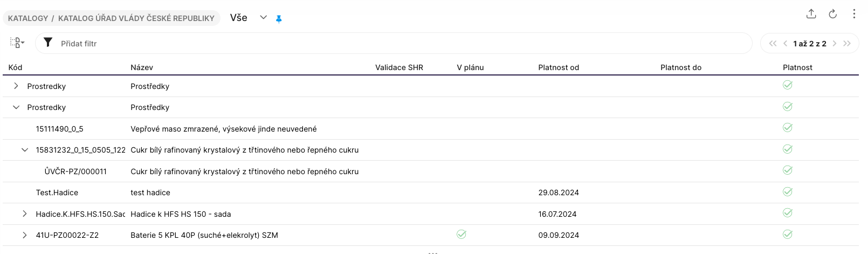Expand the first collapsed Prostredky row
This screenshot has width=868, height=254.
tap(16, 86)
